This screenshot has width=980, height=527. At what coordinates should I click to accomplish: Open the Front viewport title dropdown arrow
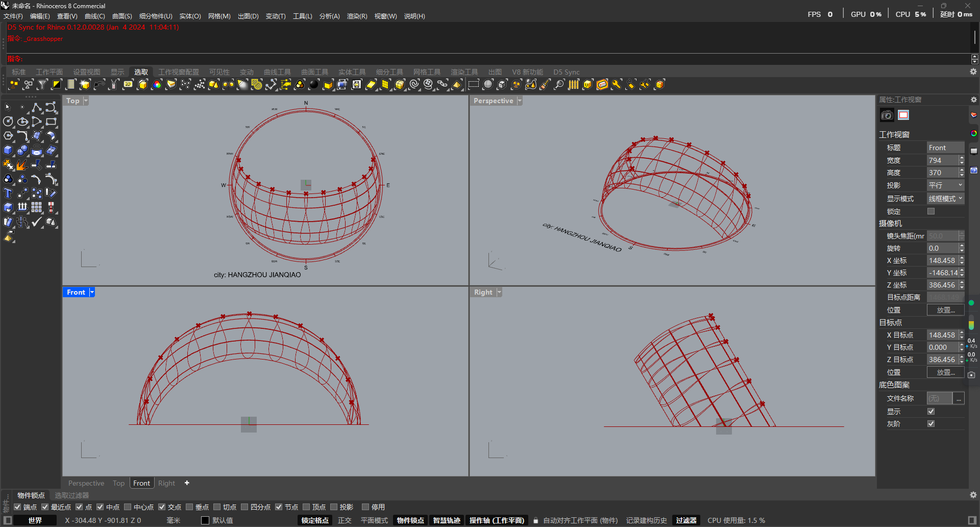click(x=92, y=292)
